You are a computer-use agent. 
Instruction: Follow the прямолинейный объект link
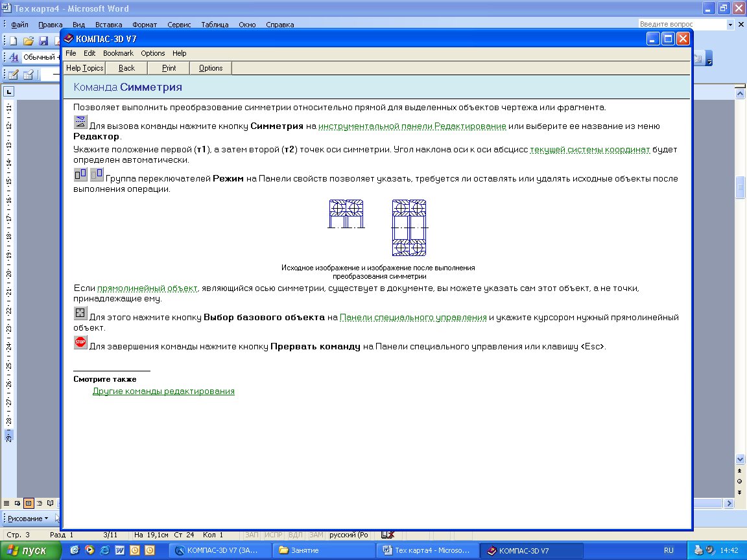coord(147,288)
